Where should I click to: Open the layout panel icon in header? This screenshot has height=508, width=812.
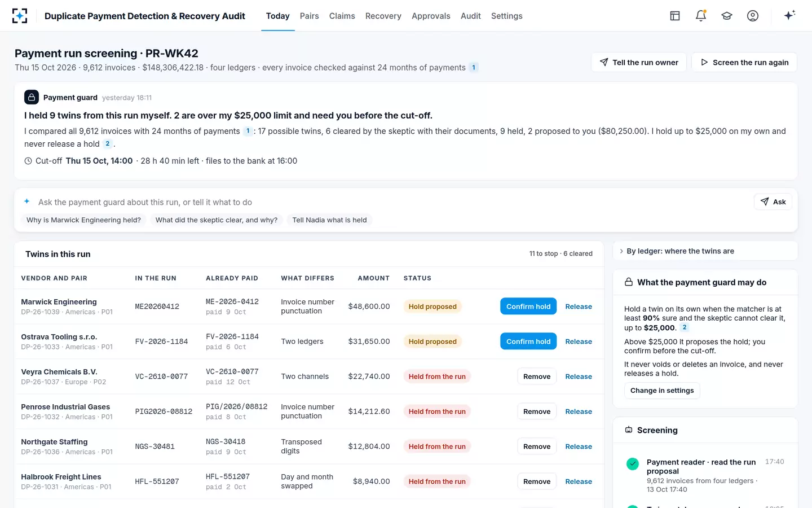pyautogui.click(x=675, y=16)
